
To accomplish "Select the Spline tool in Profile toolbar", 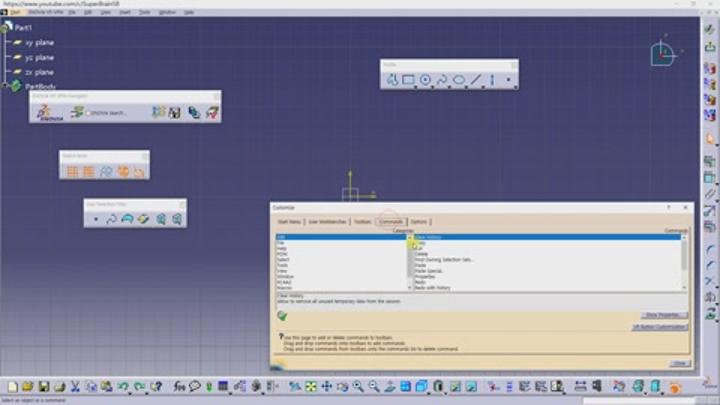I will (442, 80).
